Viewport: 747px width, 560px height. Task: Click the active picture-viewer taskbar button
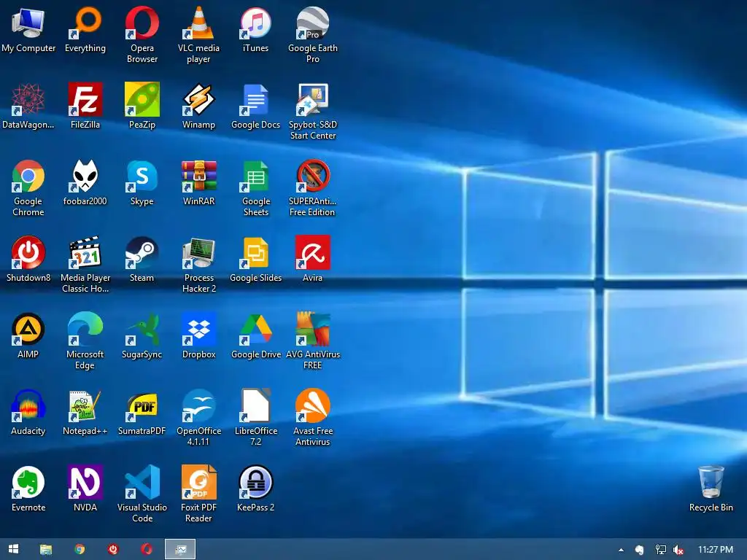click(x=180, y=549)
